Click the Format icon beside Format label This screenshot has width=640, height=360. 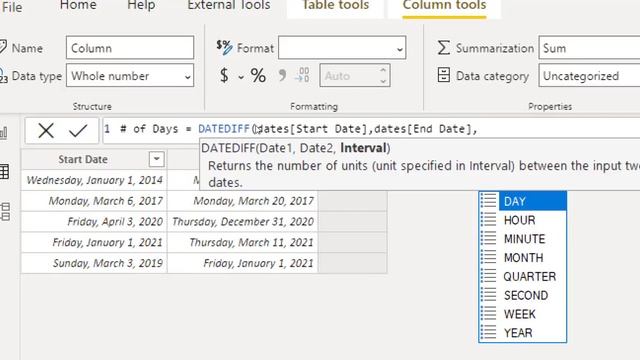pos(224,48)
